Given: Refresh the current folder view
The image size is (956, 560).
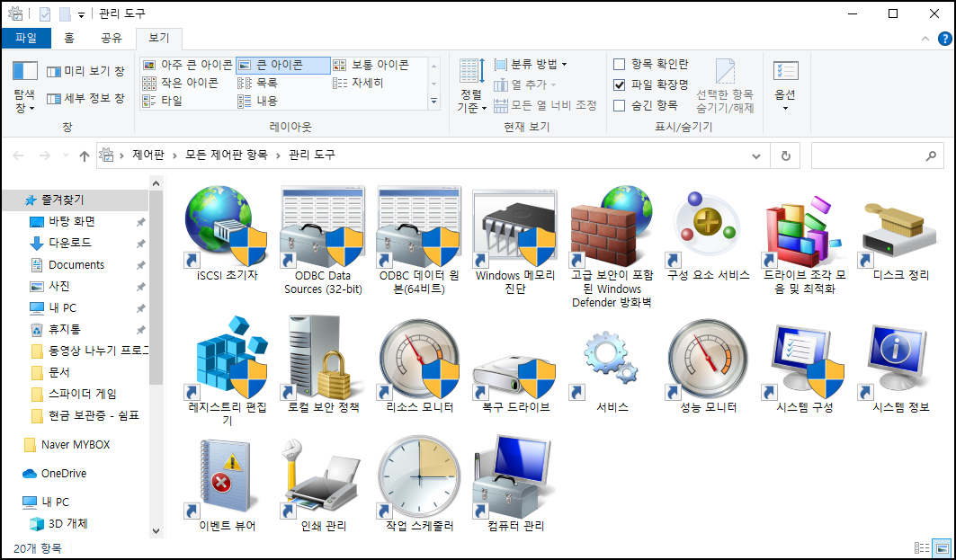Looking at the screenshot, I should [786, 156].
